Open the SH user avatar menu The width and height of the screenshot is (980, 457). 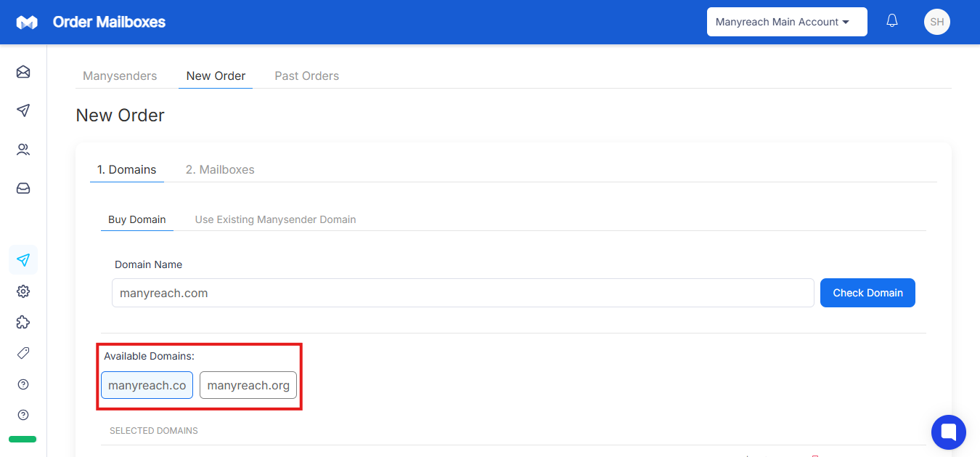[x=936, y=22]
